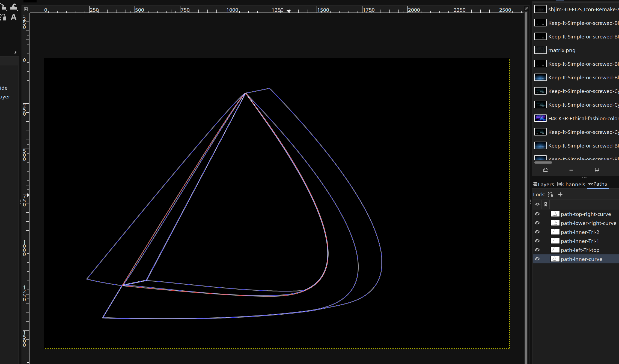Switch to the Layers tab
This screenshot has width=619, height=364.
(543, 184)
